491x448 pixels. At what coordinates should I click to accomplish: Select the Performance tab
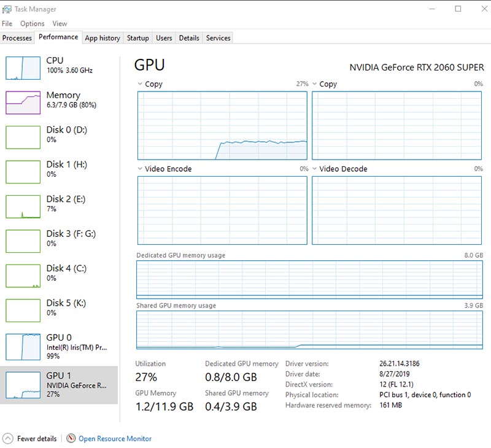point(58,37)
